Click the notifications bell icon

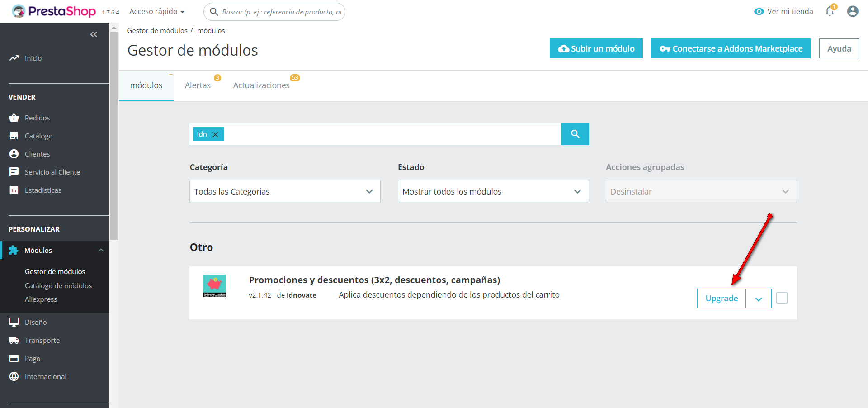click(x=830, y=11)
